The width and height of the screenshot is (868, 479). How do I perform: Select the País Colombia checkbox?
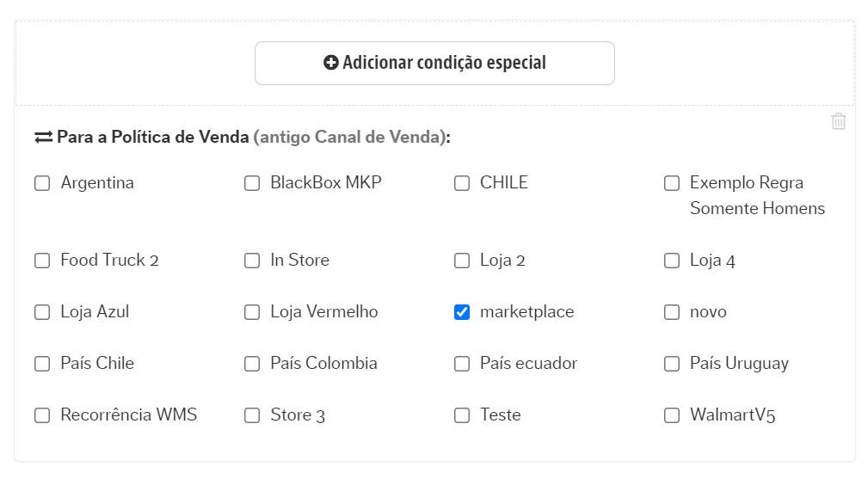(x=252, y=364)
